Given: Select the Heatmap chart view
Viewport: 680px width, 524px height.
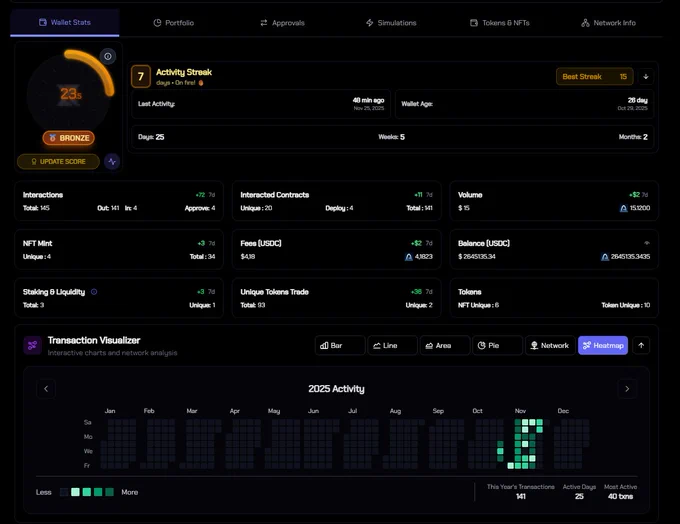Looking at the screenshot, I should pos(603,345).
